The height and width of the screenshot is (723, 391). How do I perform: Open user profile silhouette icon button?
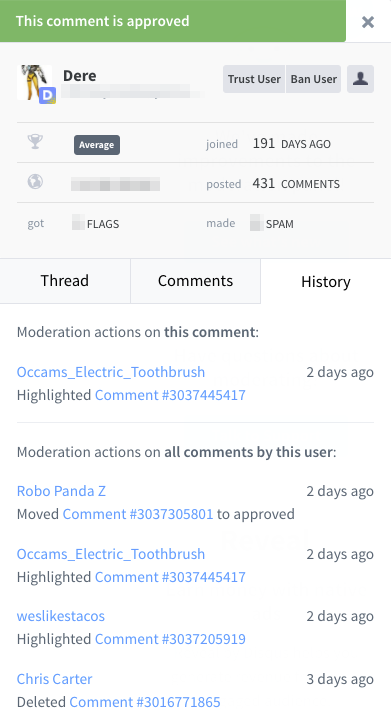[x=360, y=79]
